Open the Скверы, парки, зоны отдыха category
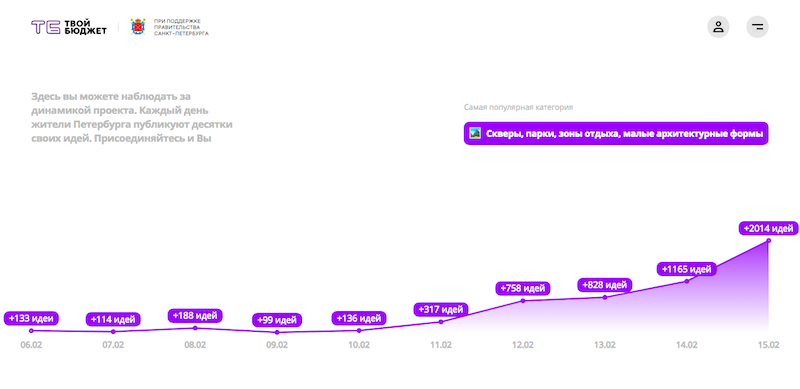800x389 pixels. coord(616,133)
